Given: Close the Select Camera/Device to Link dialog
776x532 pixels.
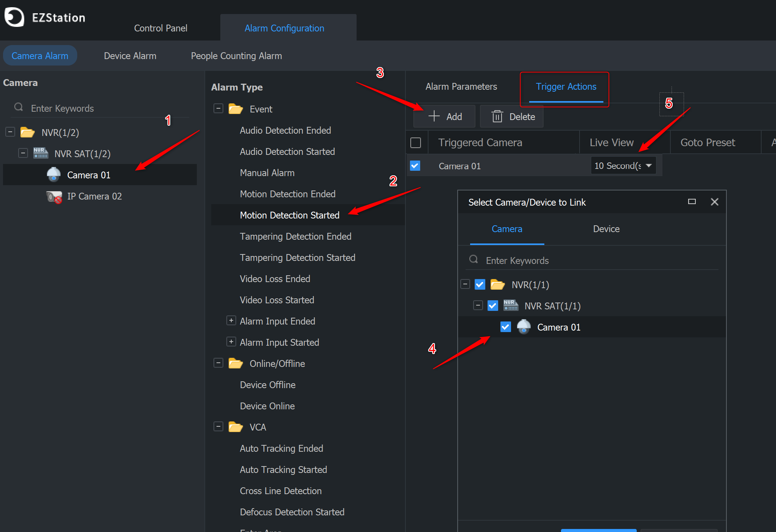Looking at the screenshot, I should 715,202.
